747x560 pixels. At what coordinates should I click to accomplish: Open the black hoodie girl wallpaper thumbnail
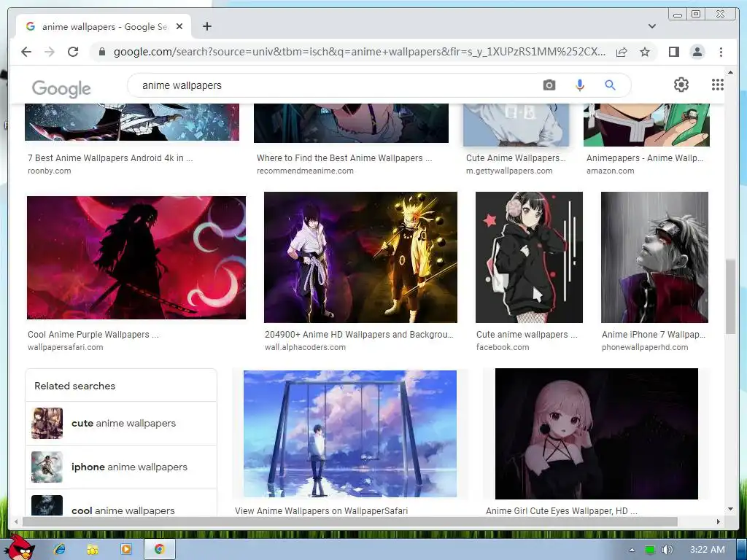click(529, 257)
